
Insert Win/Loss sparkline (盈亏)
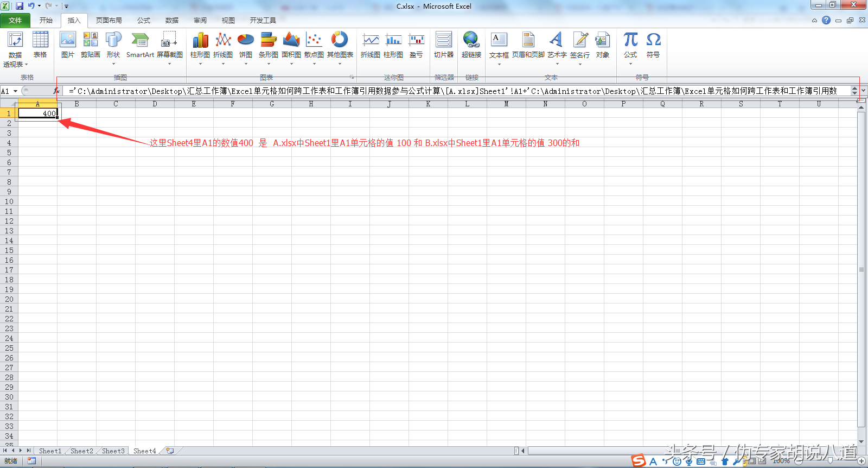[416, 45]
